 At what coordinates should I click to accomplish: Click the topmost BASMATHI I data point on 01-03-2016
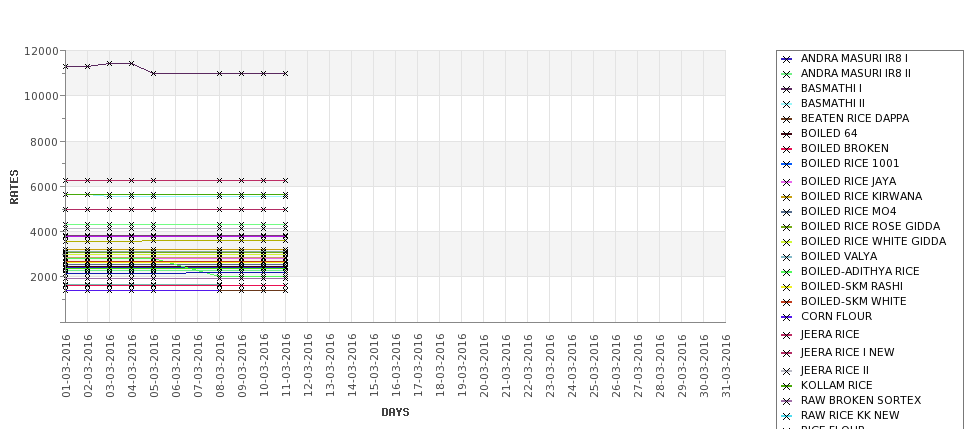65,67
